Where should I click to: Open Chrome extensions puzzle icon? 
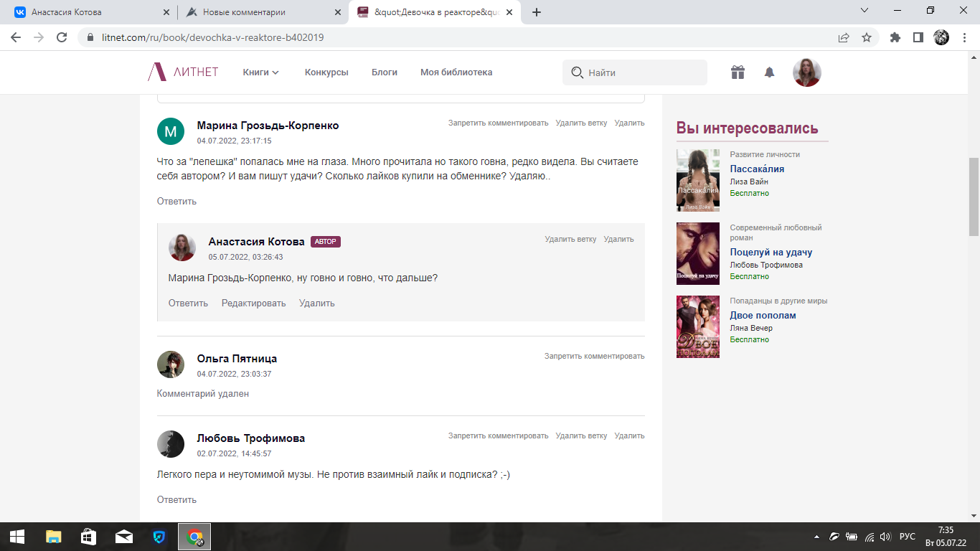click(895, 37)
